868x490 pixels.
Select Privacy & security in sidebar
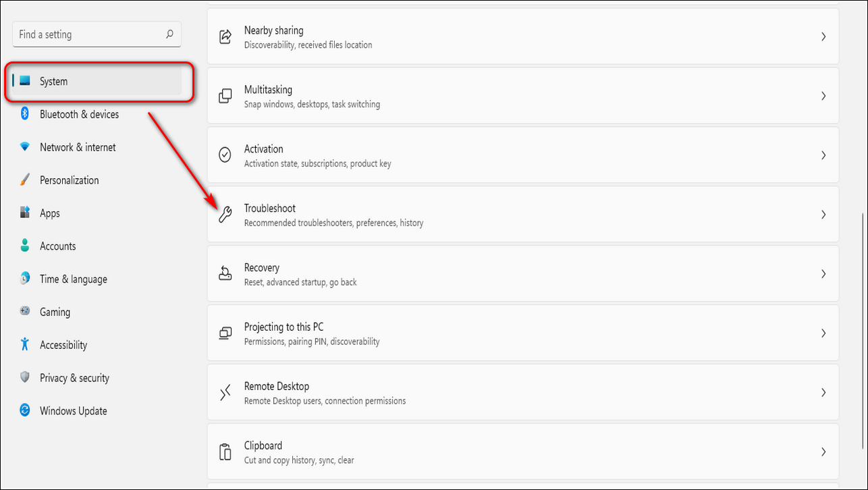(74, 378)
